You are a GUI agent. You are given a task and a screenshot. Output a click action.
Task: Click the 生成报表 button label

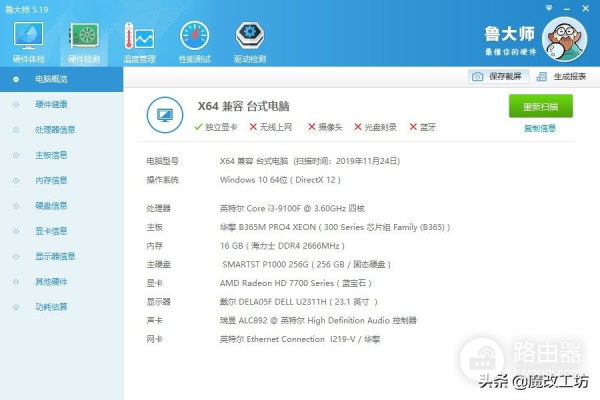[x=570, y=77]
